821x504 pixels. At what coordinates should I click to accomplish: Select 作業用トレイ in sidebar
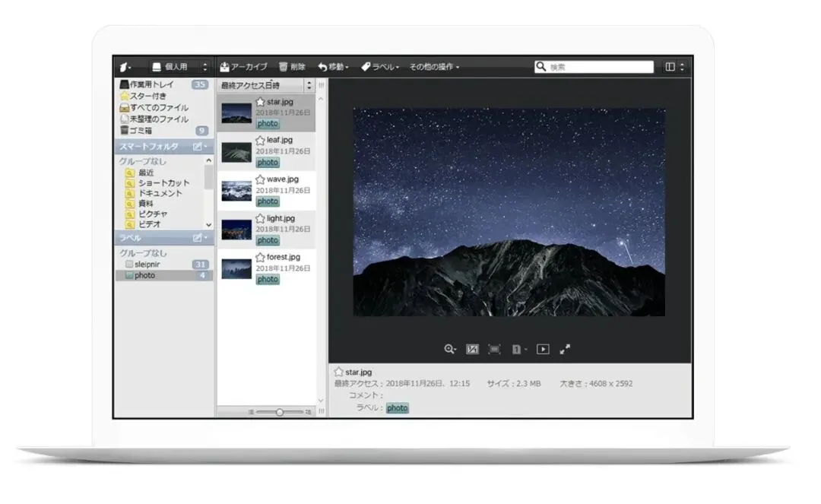(163, 84)
